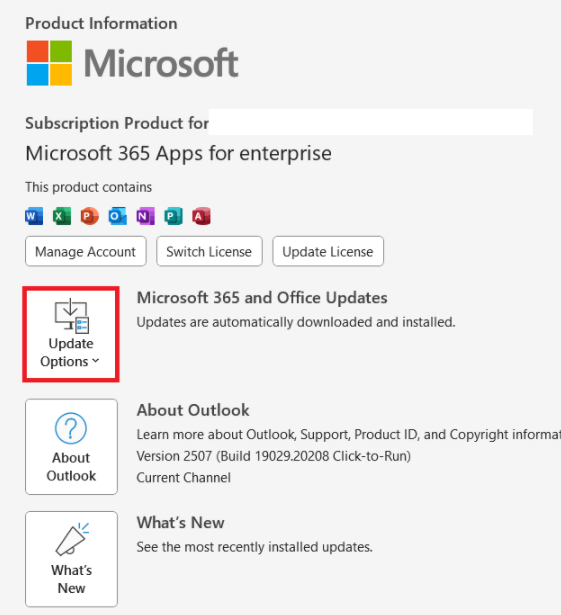This screenshot has width=561, height=615.
Task: Click the Outlook app icon
Action: click(118, 216)
